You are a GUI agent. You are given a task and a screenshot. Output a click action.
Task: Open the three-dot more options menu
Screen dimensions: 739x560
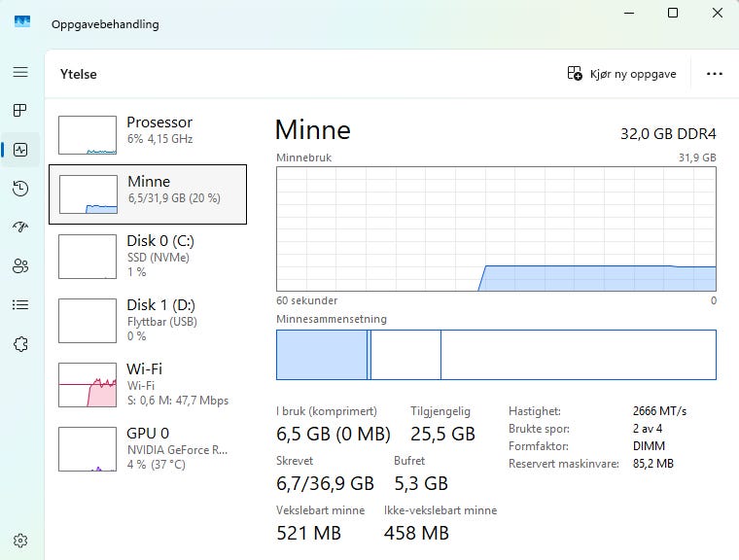click(x=715, y=74)
